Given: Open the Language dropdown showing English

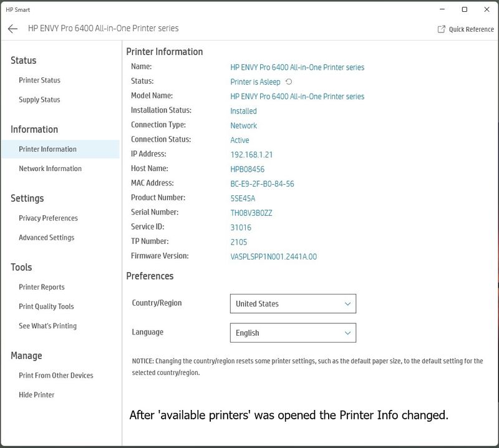Looking at the screenshot, I should point(293,333).
